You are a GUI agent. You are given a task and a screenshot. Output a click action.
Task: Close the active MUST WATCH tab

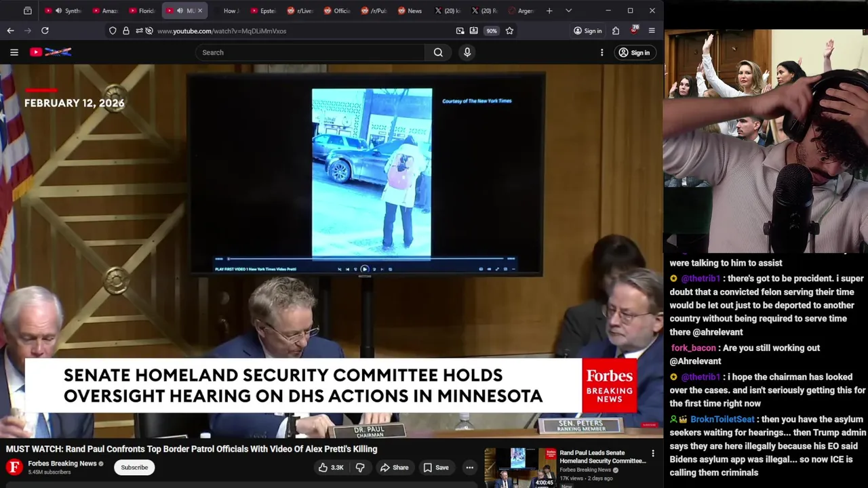click(200, 11)
